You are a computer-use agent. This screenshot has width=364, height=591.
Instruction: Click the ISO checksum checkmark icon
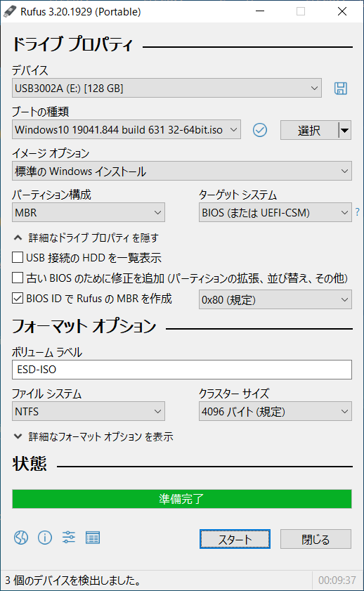[x=259, y=130]
